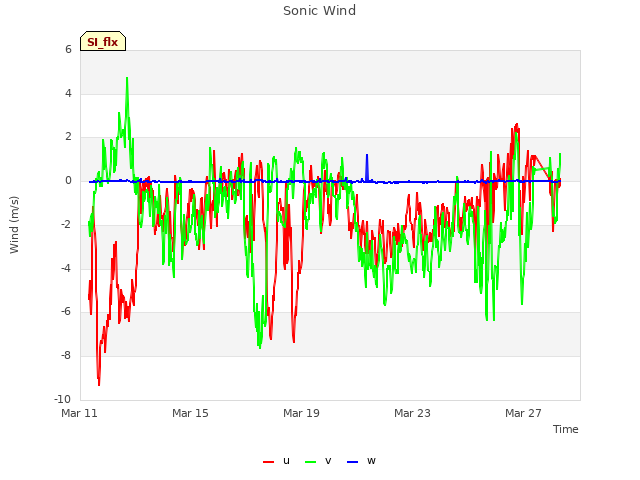
Task: Click the Mar 23 x-axis label
Action: point(412,413)
